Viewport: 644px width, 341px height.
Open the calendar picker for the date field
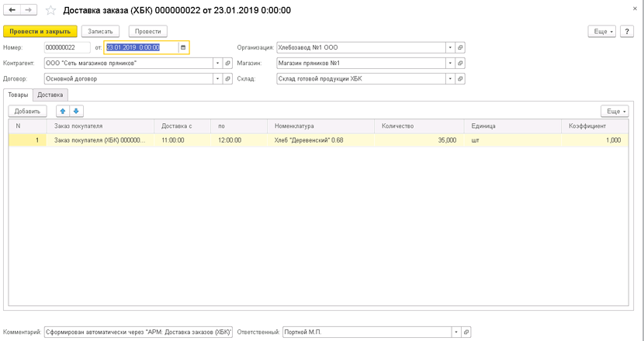click(x=183, y=47)
